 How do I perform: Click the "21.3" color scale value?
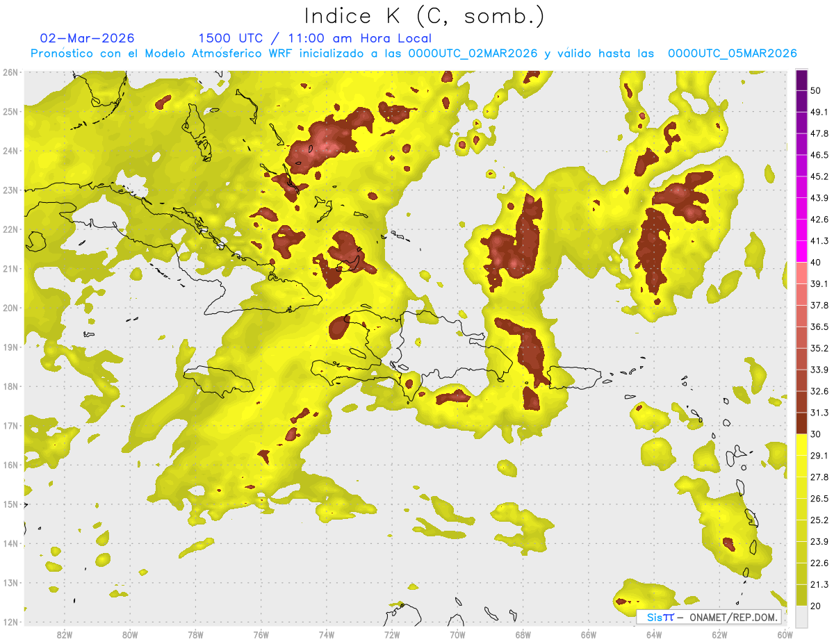coord(819,585)
